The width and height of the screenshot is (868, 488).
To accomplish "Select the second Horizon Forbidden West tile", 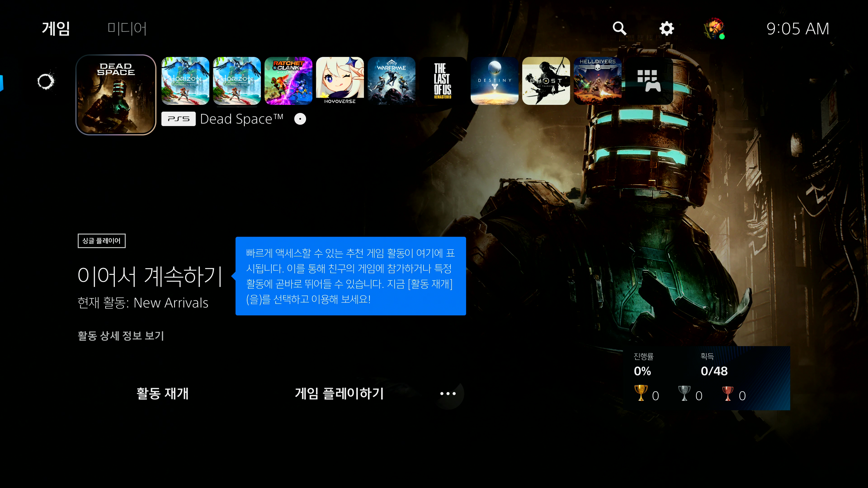I will (237, 81).
